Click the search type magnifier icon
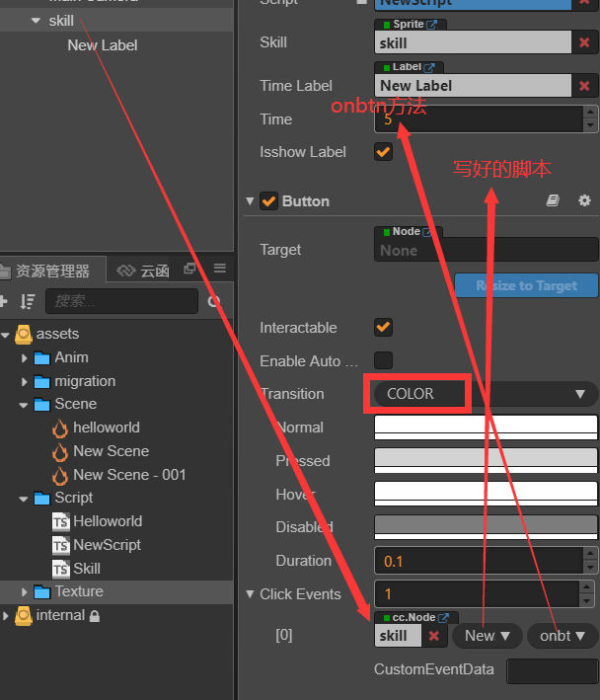The height and width of the screenshot is (700, 600). tap(214, 302)
